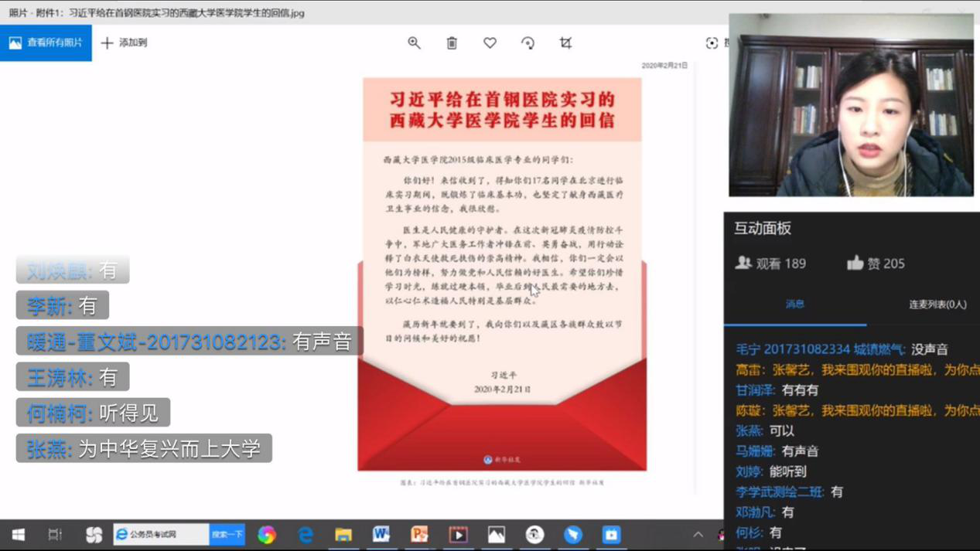This screenshot has width=980, height=551.
Task: Click the 搜索一下 search button
Action: [x=227, y=534]
